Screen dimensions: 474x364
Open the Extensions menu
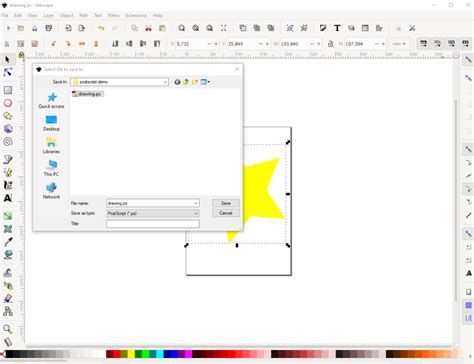(136, 15)
